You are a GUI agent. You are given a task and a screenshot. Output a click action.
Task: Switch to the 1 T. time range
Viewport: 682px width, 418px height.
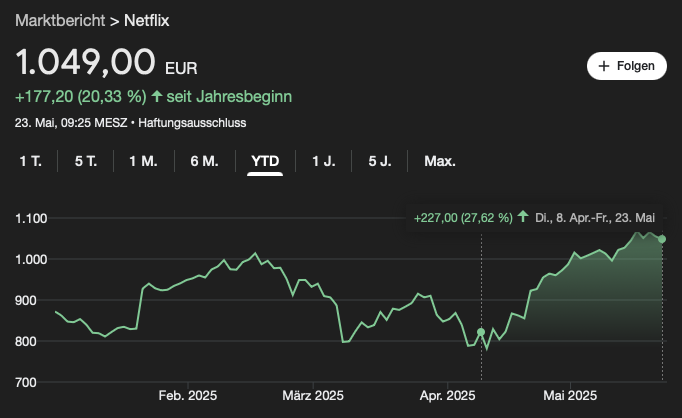point(30,161)
